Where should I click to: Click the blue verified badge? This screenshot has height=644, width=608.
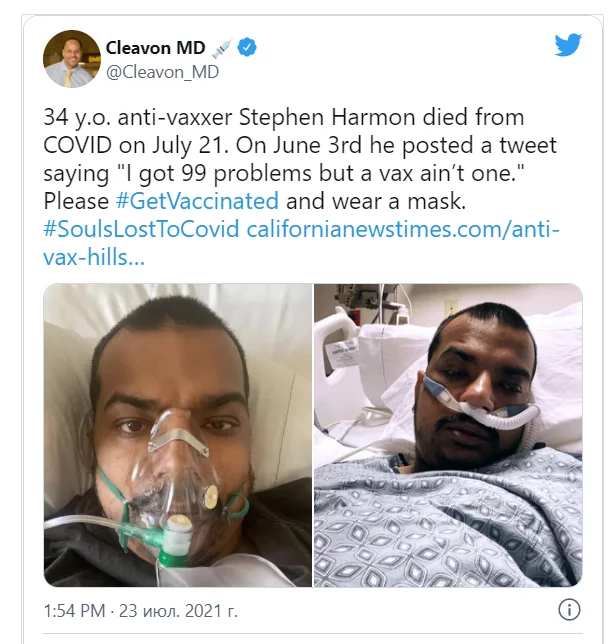[247, 48]
